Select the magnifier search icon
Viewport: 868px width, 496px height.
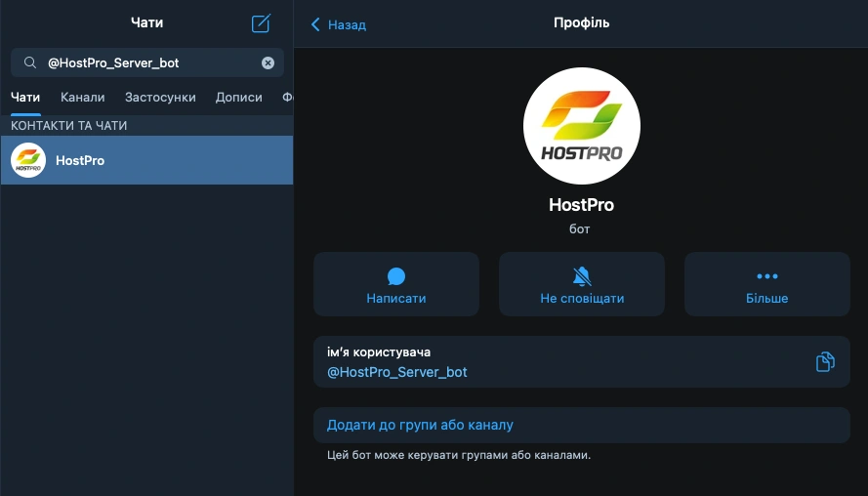click(30, 62)
